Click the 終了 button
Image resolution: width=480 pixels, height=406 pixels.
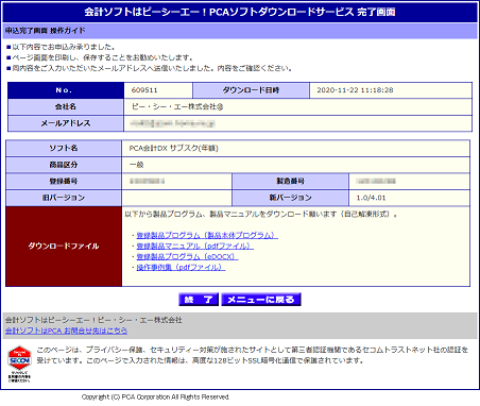199,299
